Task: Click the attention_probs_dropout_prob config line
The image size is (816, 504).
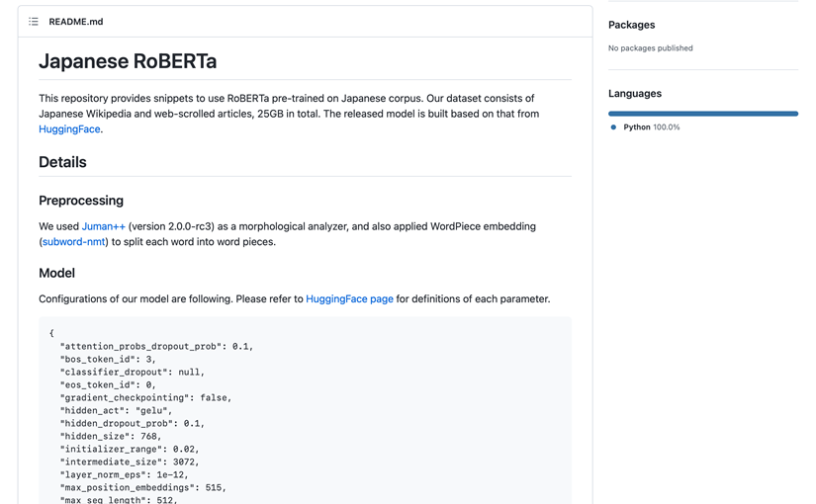Action: point(156,347)
